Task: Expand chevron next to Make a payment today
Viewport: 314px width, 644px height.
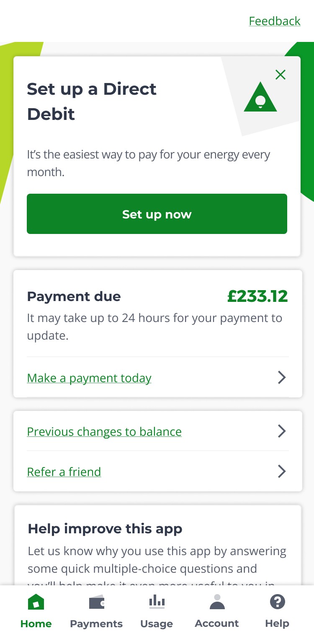Action: click(x=282, y=378)
